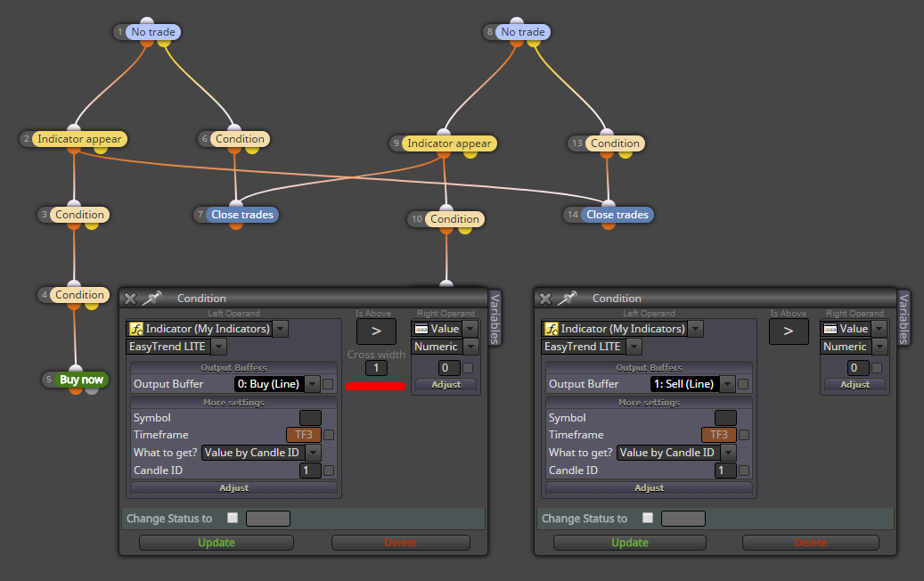Select node 7 Close trades
This screenshot has width=924, height=581.
coord(242,215)
